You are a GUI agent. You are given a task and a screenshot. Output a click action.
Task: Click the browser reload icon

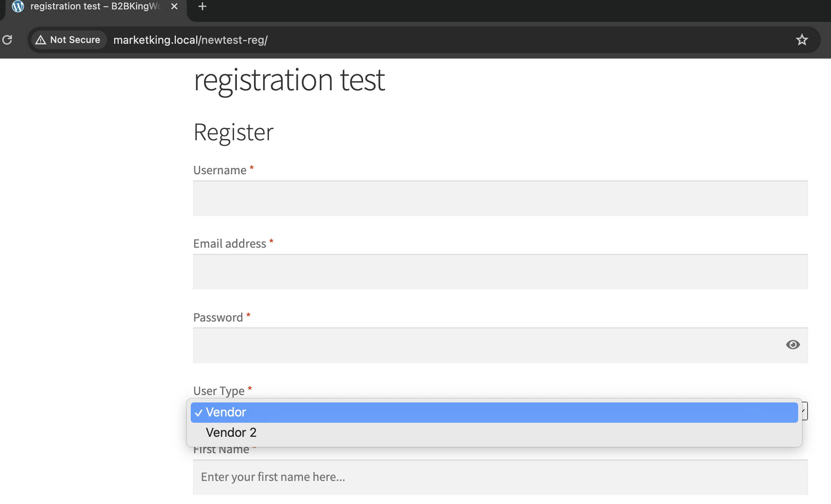7,40
